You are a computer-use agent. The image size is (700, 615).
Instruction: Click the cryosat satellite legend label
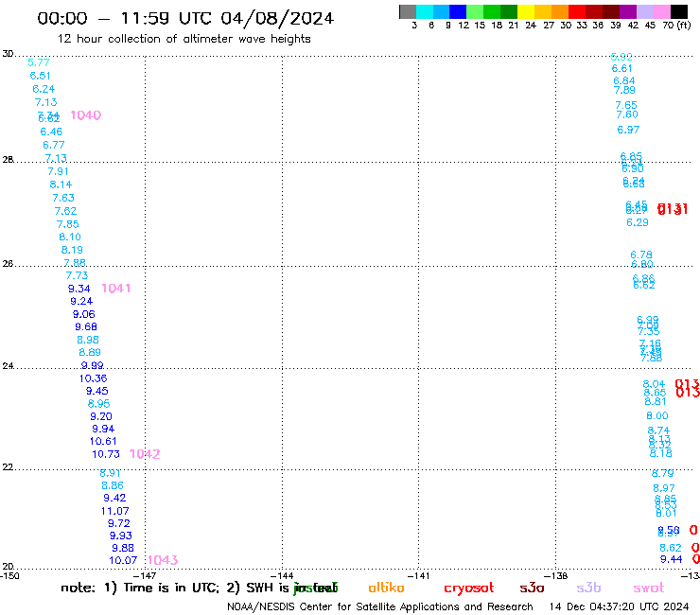point(469,589)
